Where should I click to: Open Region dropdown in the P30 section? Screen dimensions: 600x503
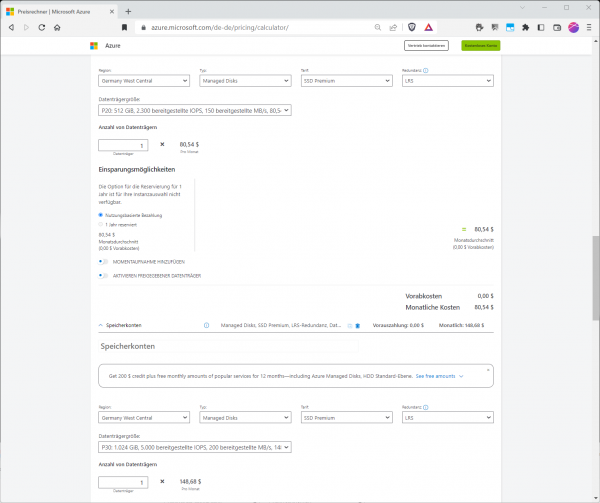coord(144,418)
